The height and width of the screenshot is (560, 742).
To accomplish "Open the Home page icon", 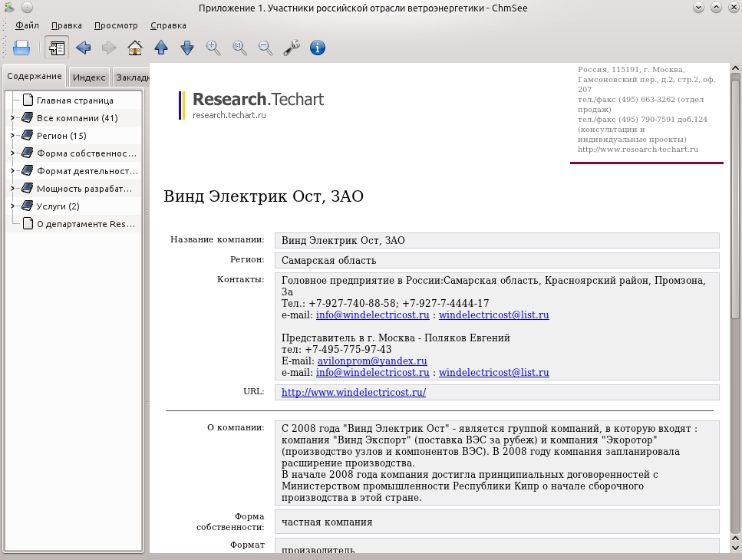I will point(135,48).
